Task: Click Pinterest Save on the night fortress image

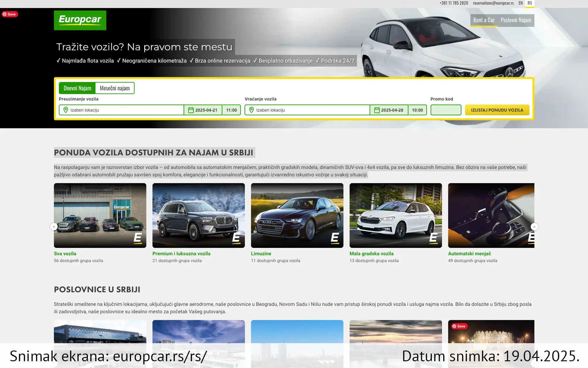Action: point(459,326)
